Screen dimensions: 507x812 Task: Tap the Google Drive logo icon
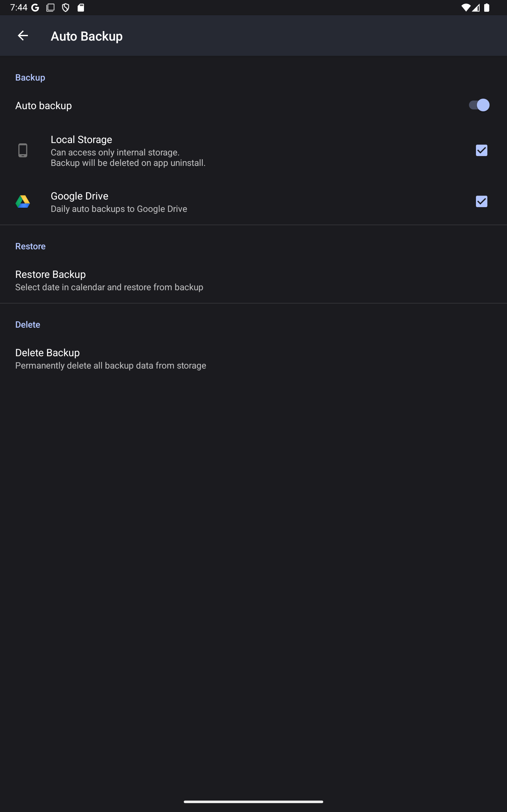pos(23,202)
